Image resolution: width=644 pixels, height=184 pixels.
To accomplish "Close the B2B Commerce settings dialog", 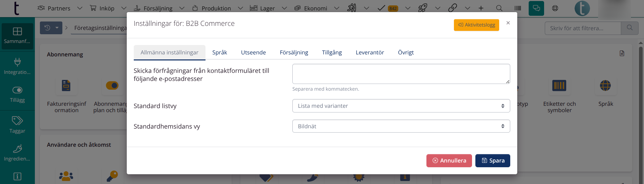I will (508, 23).
